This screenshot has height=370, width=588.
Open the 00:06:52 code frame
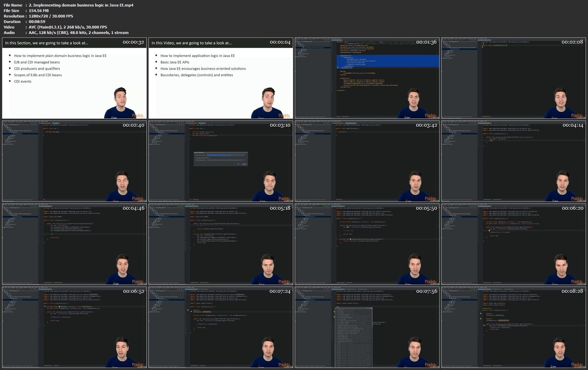point(74,327)
